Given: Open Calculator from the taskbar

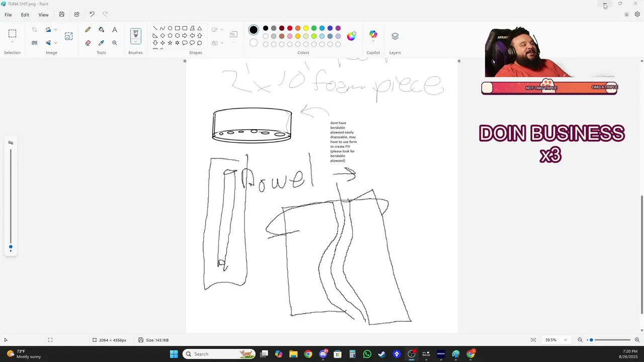Looking at the screenshot, I should (x=352, y=354).
